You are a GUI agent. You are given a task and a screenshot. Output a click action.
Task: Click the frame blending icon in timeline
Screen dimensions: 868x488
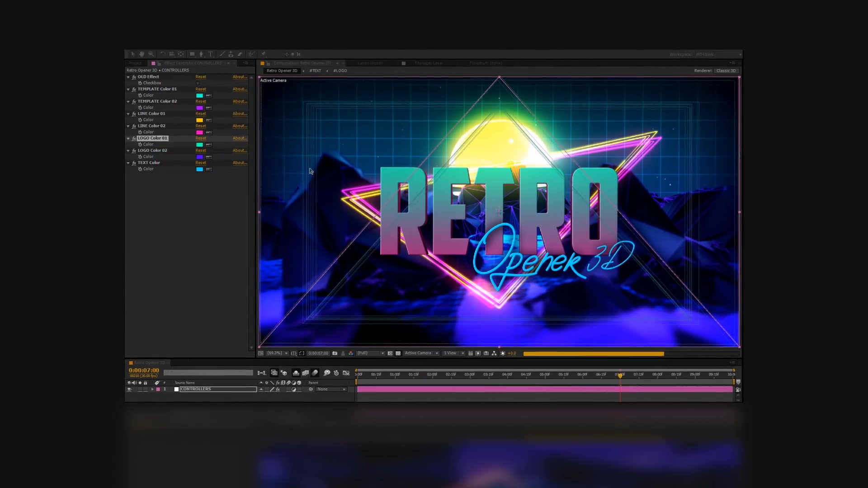[x=306, y=373]
